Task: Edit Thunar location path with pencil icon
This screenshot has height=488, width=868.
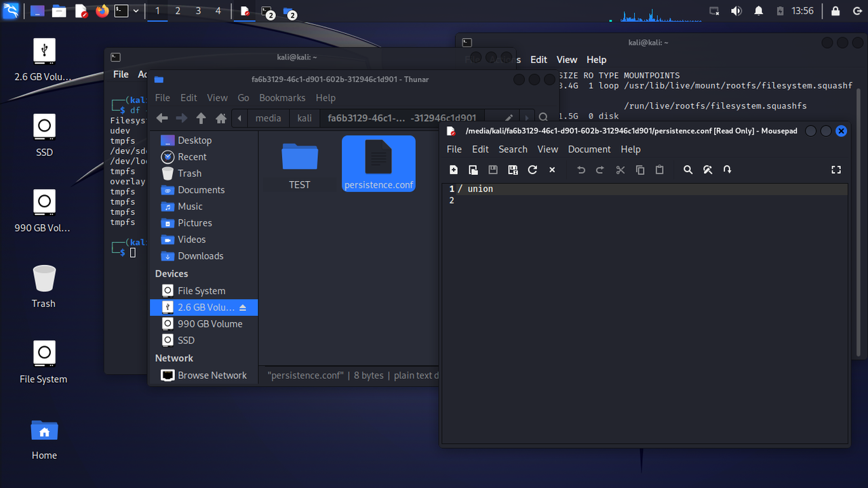Action: pyautogui.click(x=509, y=118)
